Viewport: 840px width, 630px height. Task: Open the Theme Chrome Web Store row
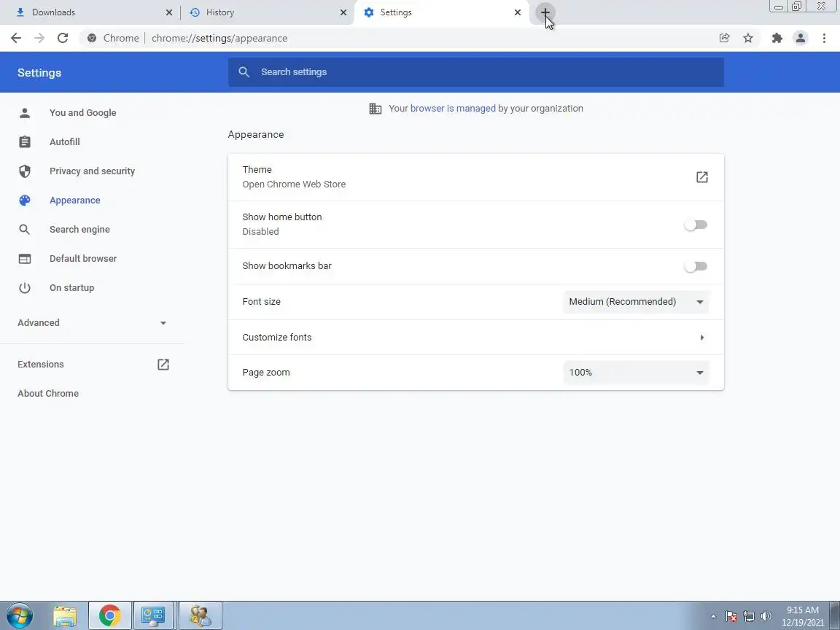[475, 177]
